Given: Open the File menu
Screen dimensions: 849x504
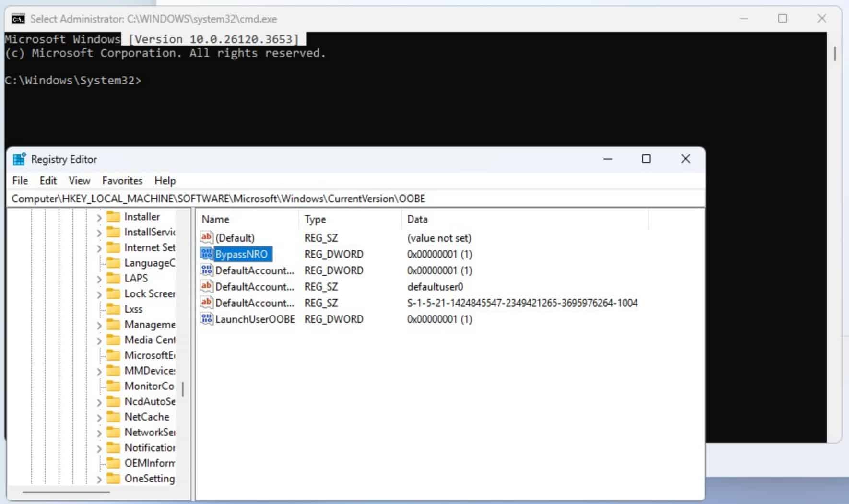Looking at the screenshot, I should pyautogui.click(x=20, y=181).
